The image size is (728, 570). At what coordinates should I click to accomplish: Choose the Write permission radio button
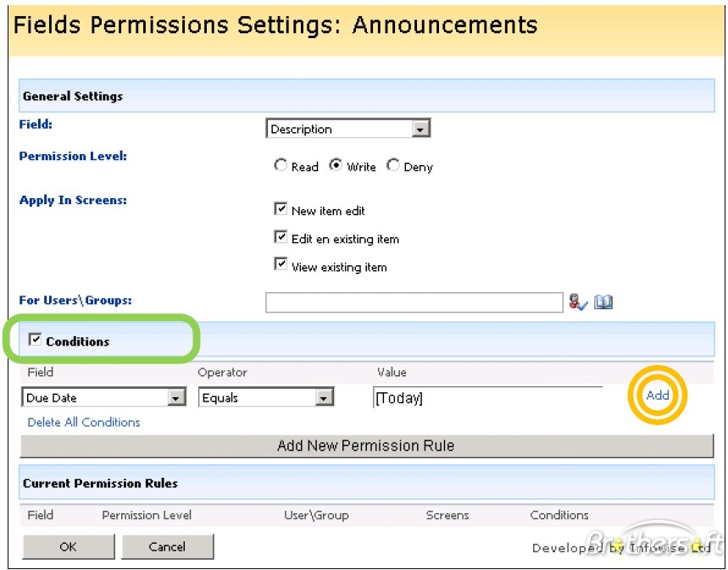336,166
